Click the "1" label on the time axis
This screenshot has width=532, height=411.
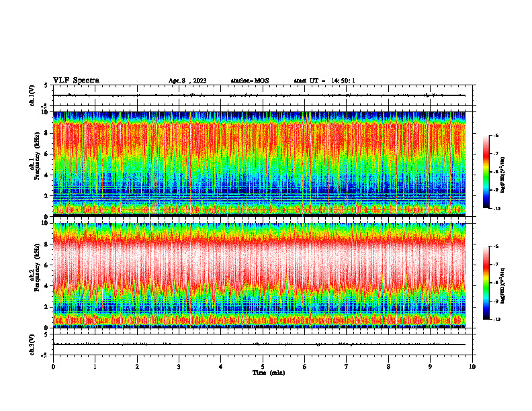(x=95, y=367)
